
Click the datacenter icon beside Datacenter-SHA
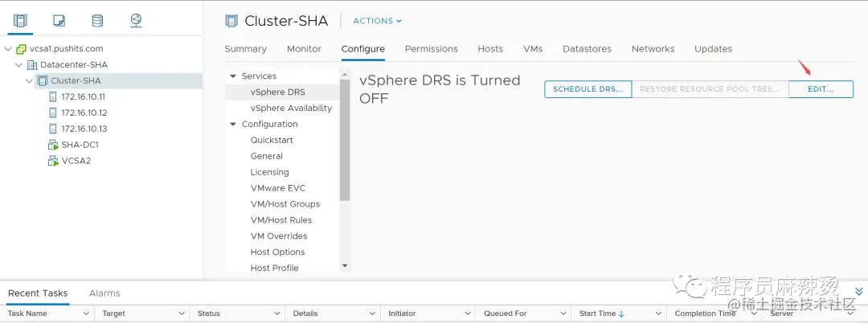click(32, 65)
